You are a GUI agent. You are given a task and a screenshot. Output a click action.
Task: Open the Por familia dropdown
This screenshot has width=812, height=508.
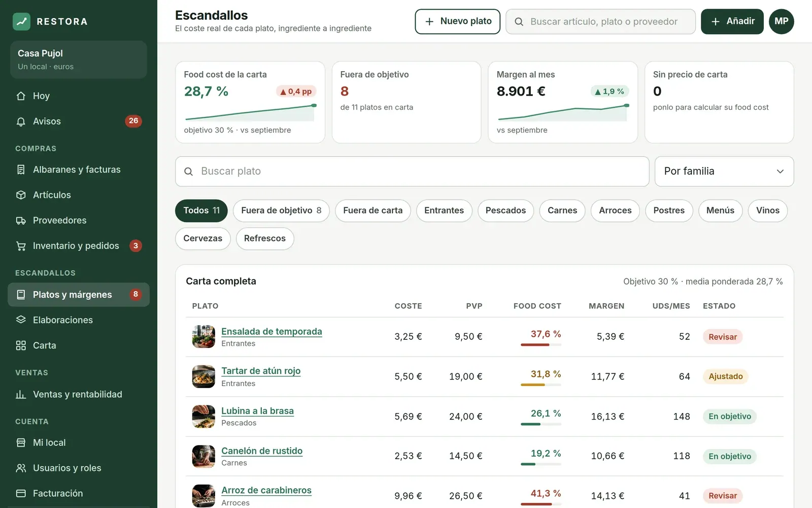tap(724, 171)
